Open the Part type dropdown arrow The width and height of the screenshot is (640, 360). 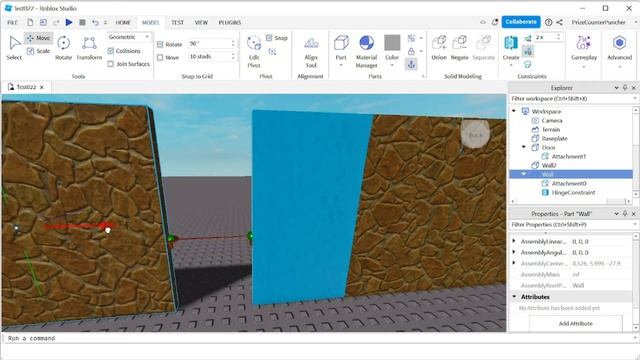point(341,65)
